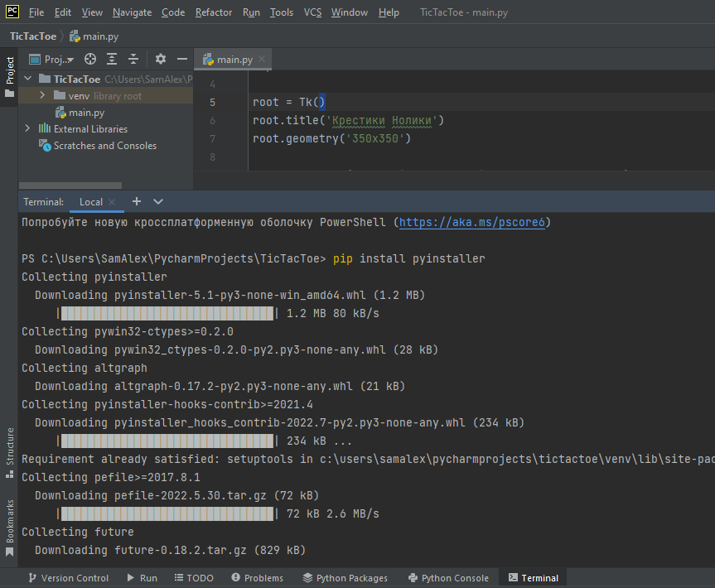Close the Local terminal tab

[x=112, y=202]
